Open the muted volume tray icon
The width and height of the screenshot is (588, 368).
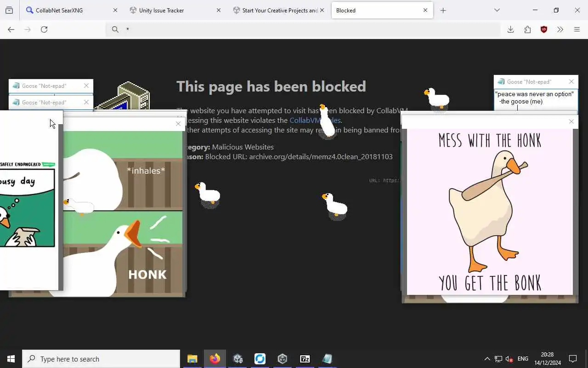tap(509, 359)
